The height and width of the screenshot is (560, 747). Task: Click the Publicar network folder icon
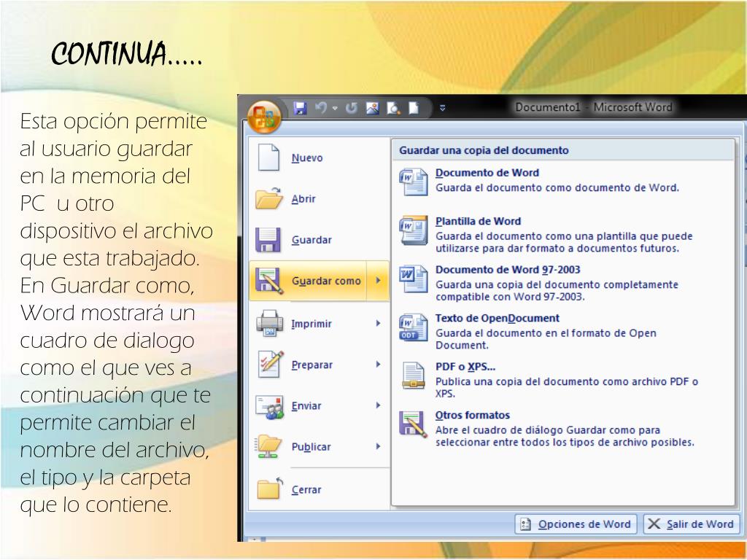click(x=268, y=446)
